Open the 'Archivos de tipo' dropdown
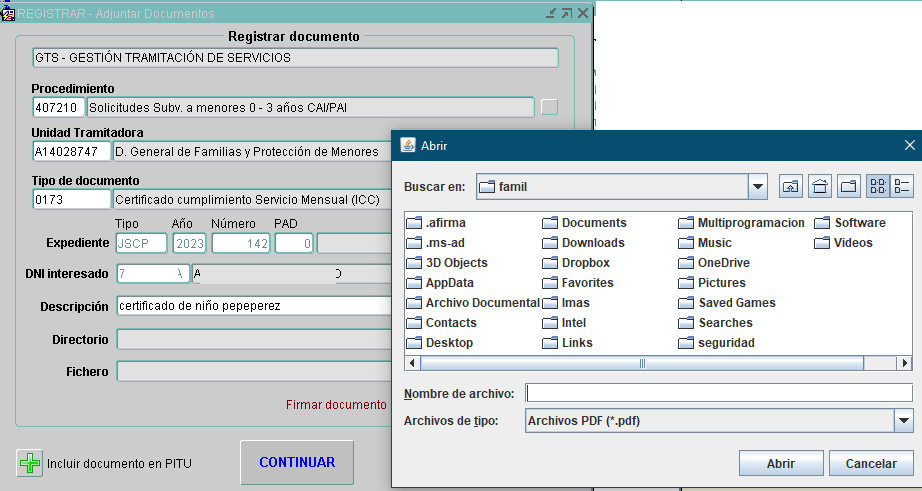 tap(904, 421)
